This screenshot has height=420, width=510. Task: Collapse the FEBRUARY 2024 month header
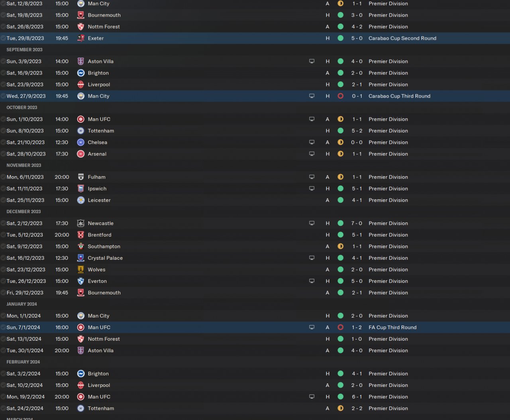pyautogui.click(x=23, y=362)
